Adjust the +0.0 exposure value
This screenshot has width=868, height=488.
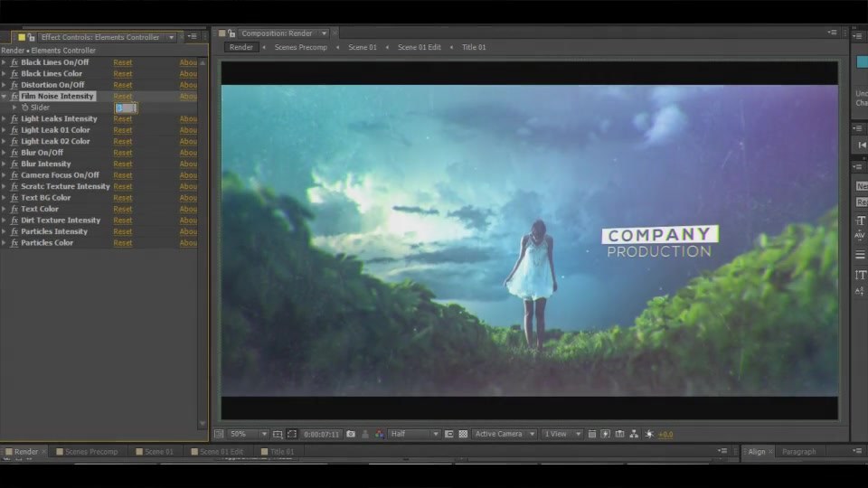[x=666, y=435]
